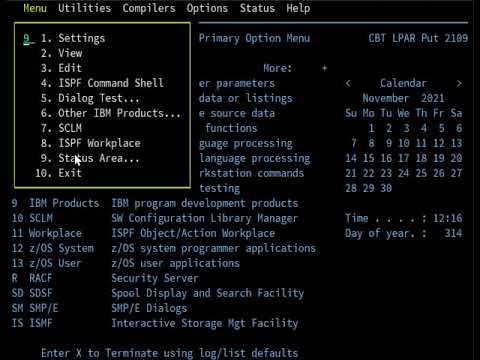The width and height of the screenshot is (480, 360).
Task: Open the Help menu
Action: click(298, 8)
